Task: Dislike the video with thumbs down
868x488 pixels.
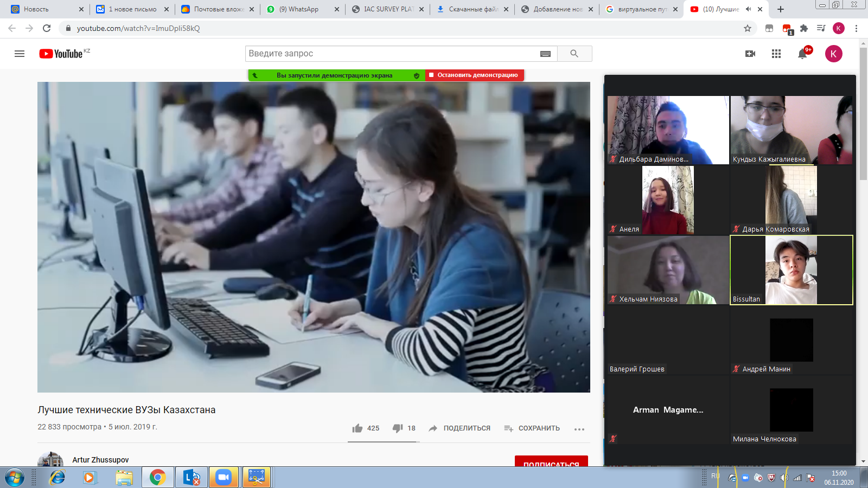Action: coord(398,428)
